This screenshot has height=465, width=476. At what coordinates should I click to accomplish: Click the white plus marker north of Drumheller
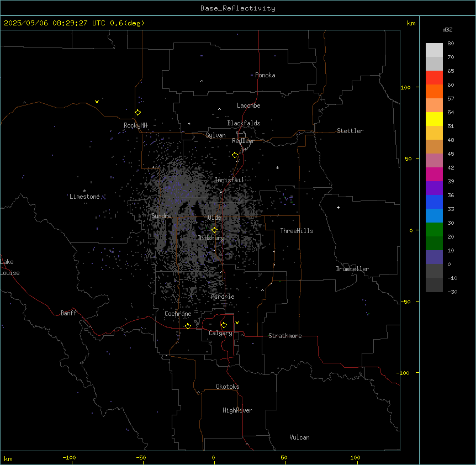[338, 207]
